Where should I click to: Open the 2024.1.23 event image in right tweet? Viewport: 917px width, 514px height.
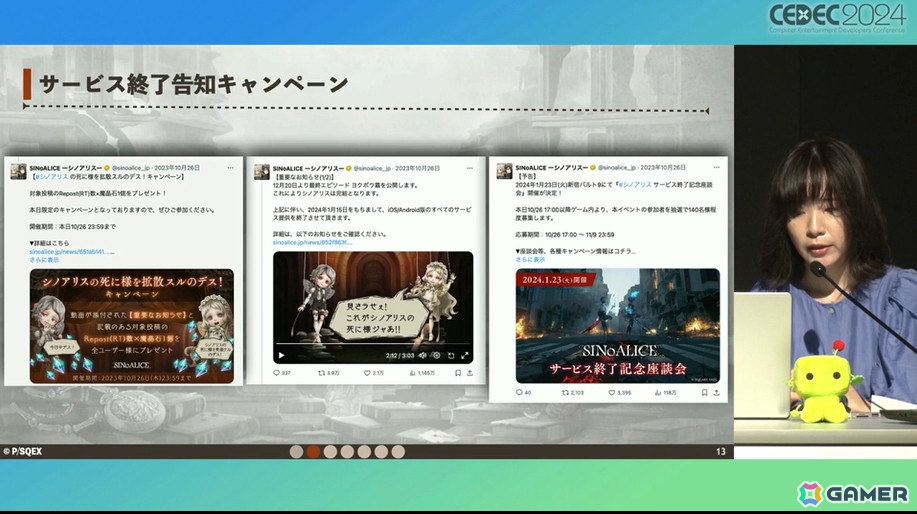[618, 326]
